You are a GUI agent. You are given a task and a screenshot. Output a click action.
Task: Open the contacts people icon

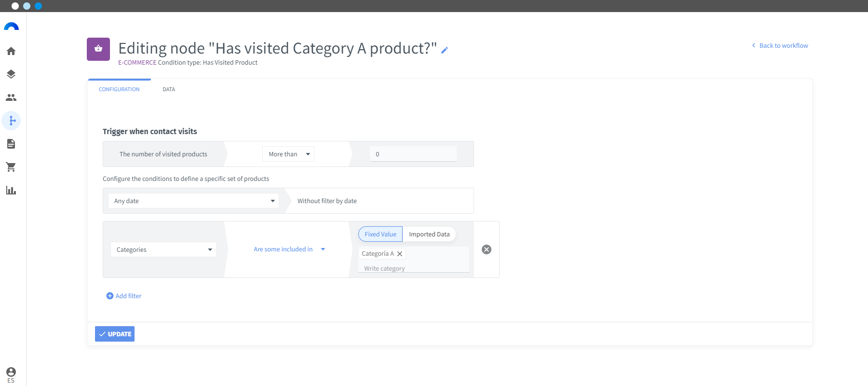11,97
